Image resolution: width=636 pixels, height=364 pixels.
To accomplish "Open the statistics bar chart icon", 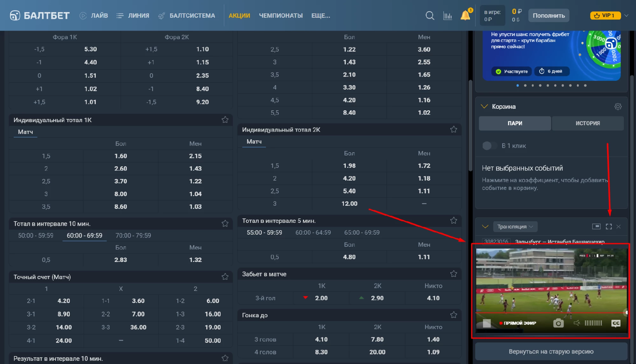I will click(x=448, y=15).
